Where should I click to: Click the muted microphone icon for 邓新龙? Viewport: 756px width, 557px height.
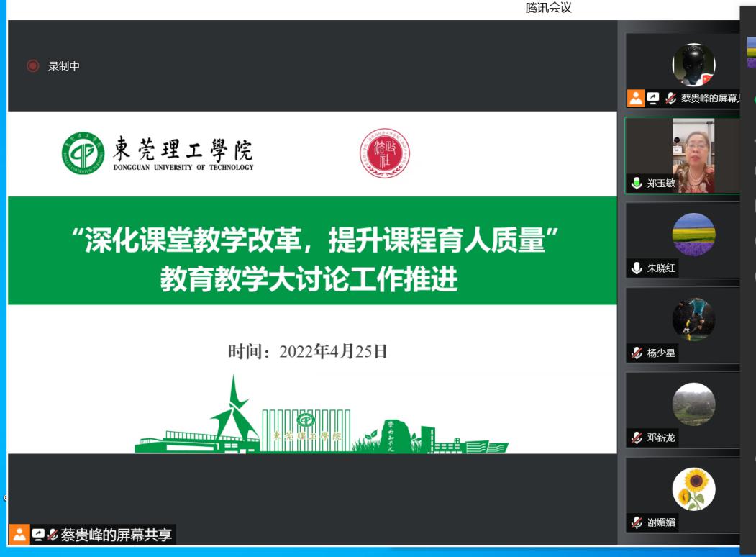point(637,438)
